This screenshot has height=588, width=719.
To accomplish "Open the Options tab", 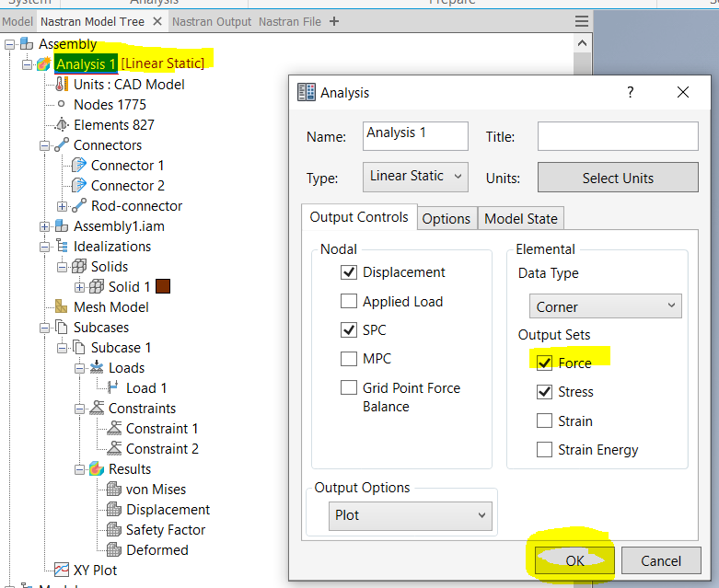I will click(446, 219).
